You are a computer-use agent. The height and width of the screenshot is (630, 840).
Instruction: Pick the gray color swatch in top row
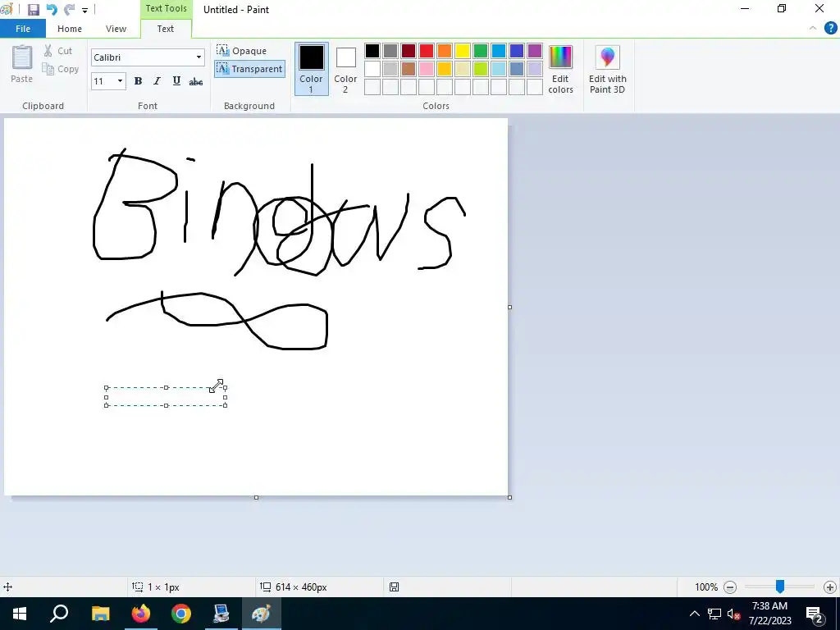390,51
